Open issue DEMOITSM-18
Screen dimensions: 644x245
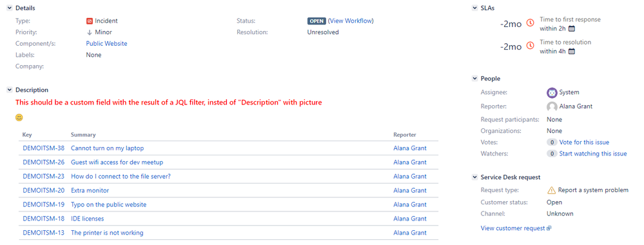[x=44, y=219]
